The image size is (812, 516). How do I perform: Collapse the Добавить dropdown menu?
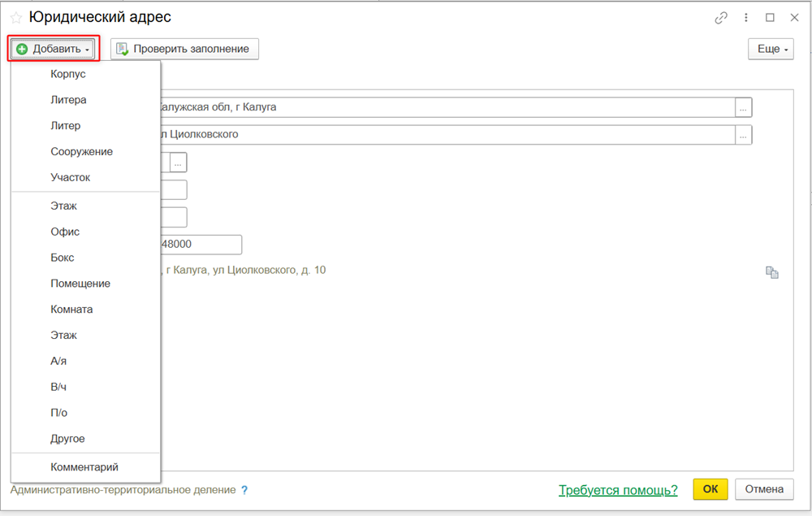[54, 49]
